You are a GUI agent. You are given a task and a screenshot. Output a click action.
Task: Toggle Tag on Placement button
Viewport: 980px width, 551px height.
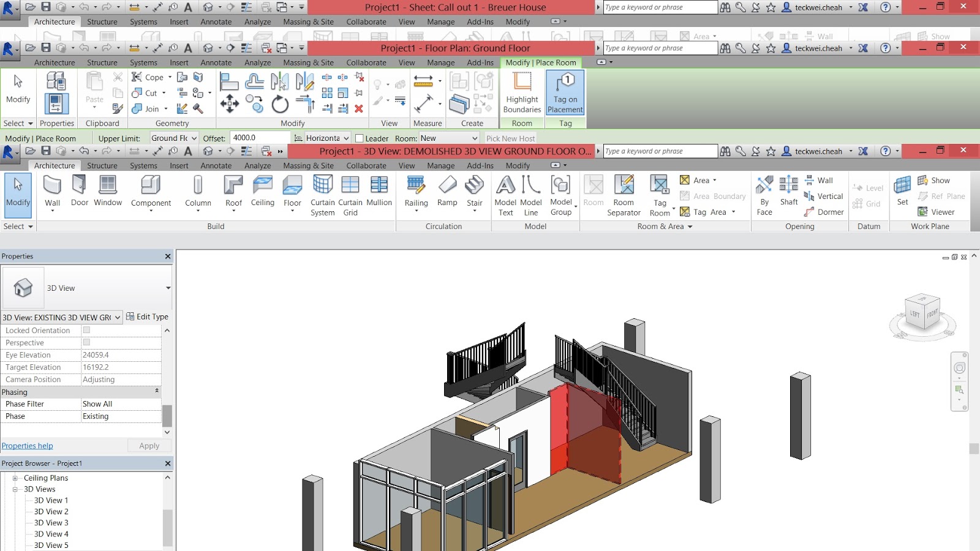[x=565, y=93]
